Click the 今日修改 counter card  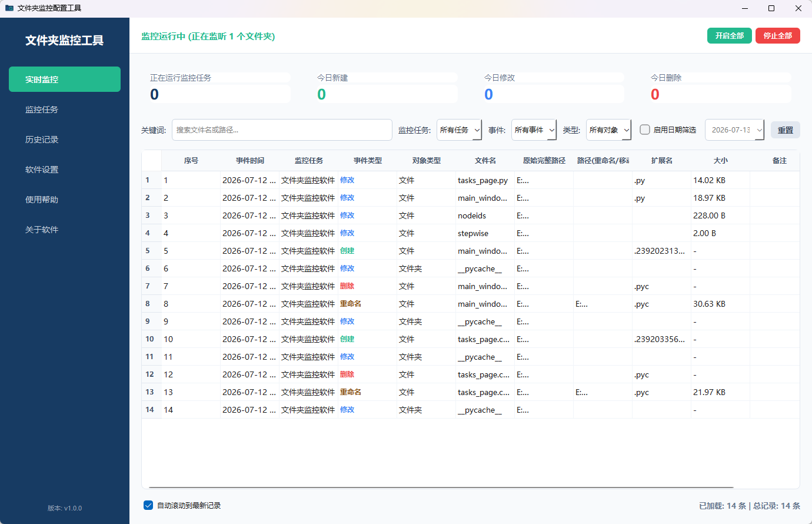pos(554,88)
